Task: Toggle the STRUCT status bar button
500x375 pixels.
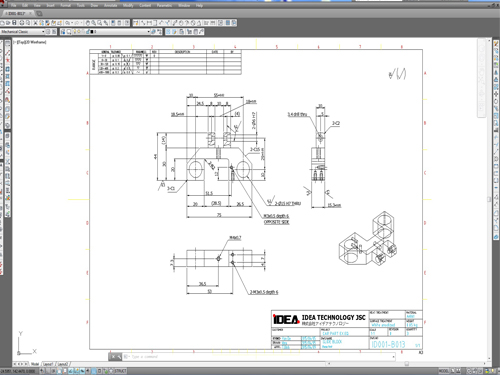Action: pyautogui.click(x=120, y=371)
